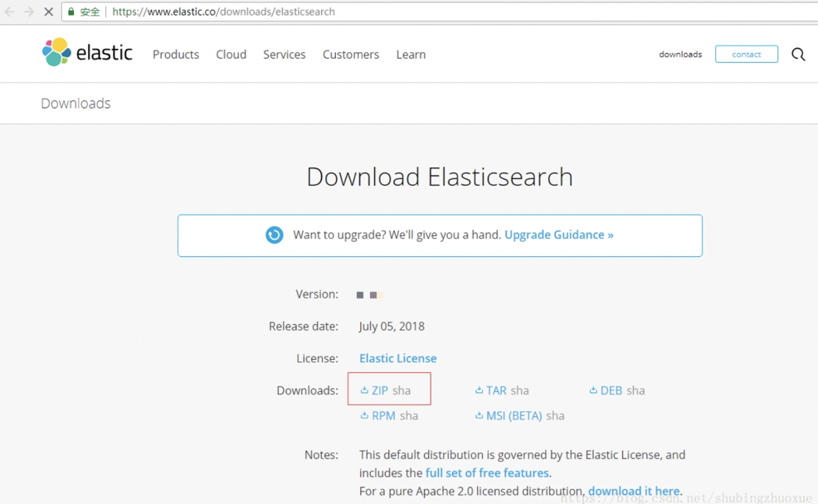The height and width of the screenshot is (504, 818).
Task: Click the download icon beside DEB
Action: 593,390
